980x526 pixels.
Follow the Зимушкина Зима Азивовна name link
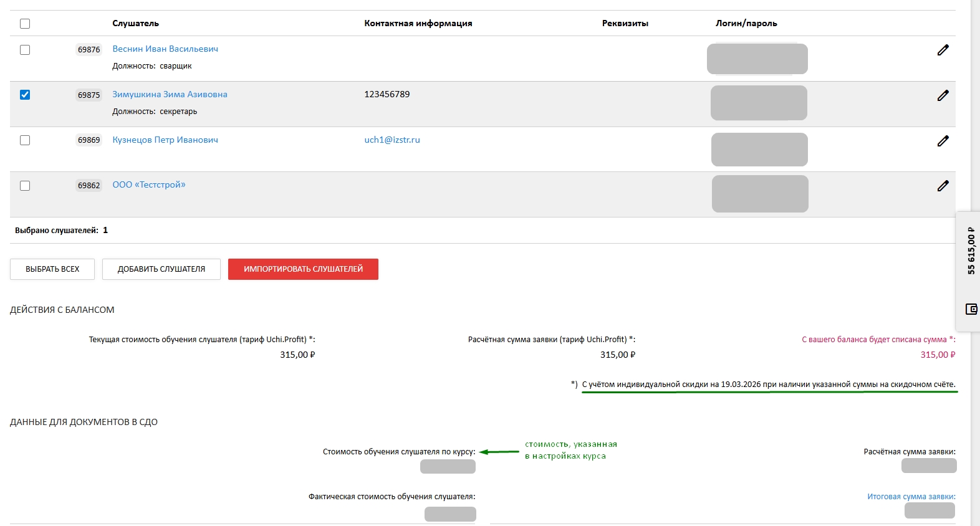[x=170, y=94]
